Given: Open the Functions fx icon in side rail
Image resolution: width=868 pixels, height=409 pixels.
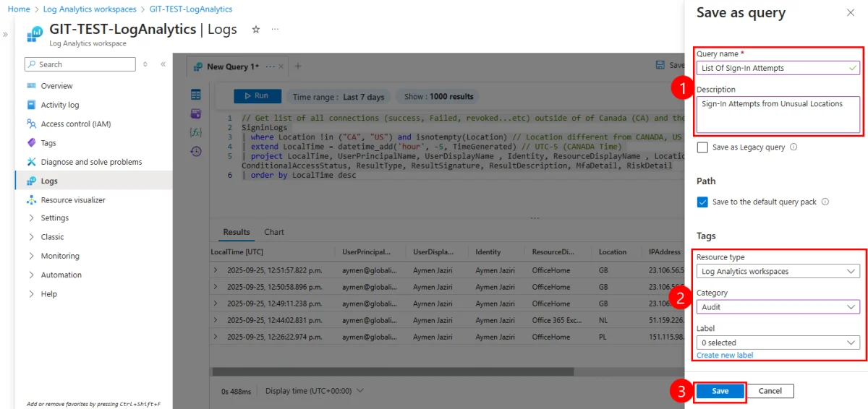Looking at the screenshot, I should point(195,132).
